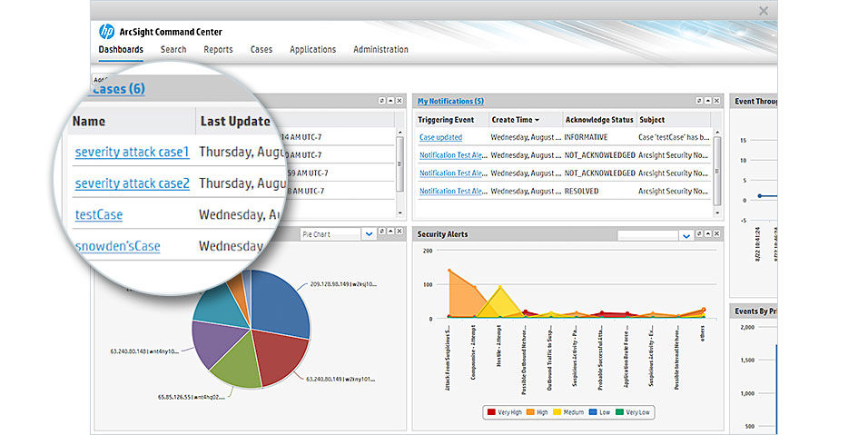This screenshot has height=435, width=868.
Task: Refresh the My Notifications panel
Action: point(700,101)
